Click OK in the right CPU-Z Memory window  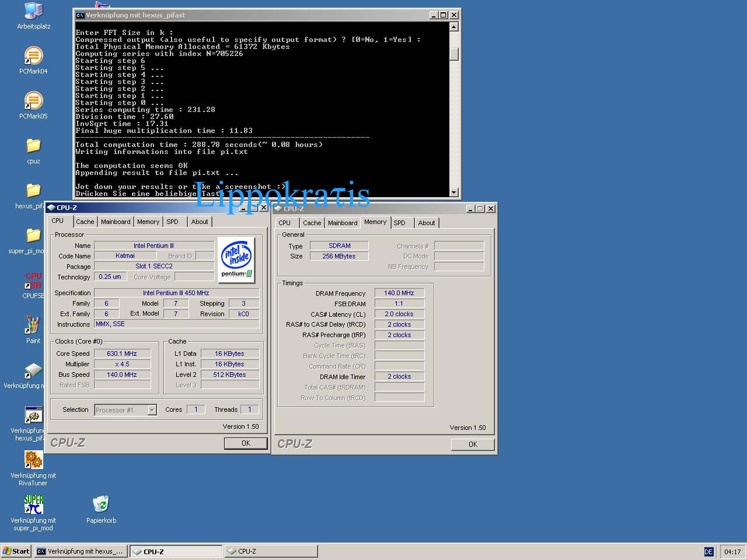pos(473,444)
